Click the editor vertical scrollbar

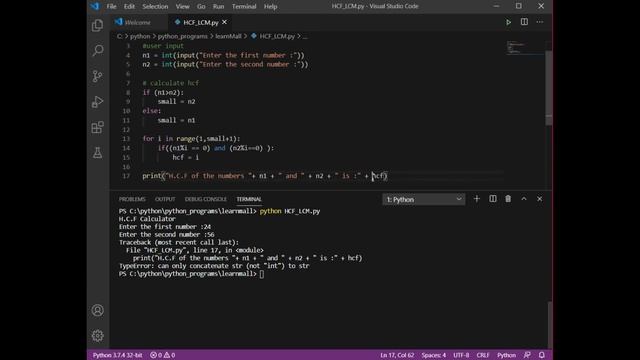tap(549, 88)
